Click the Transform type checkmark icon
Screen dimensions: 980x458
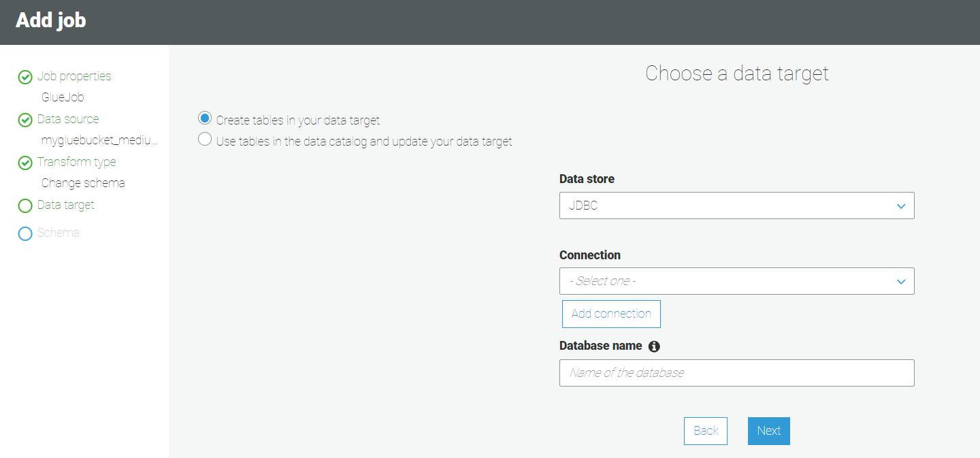point(25,163)
